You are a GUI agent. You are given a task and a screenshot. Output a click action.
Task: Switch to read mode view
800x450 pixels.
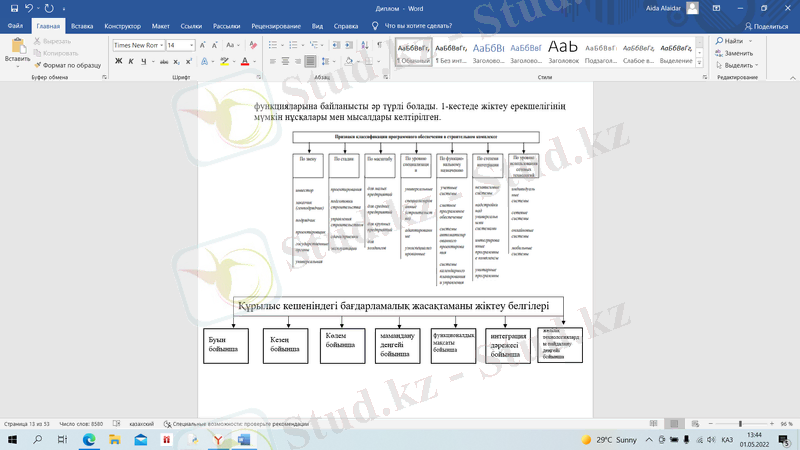654,424
